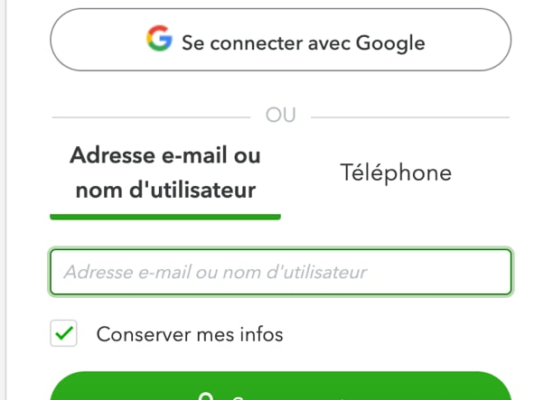553x400 pixels.
Task: Click the "nom d'utilisateur" line of active tab
Action: tap(165, 190)
